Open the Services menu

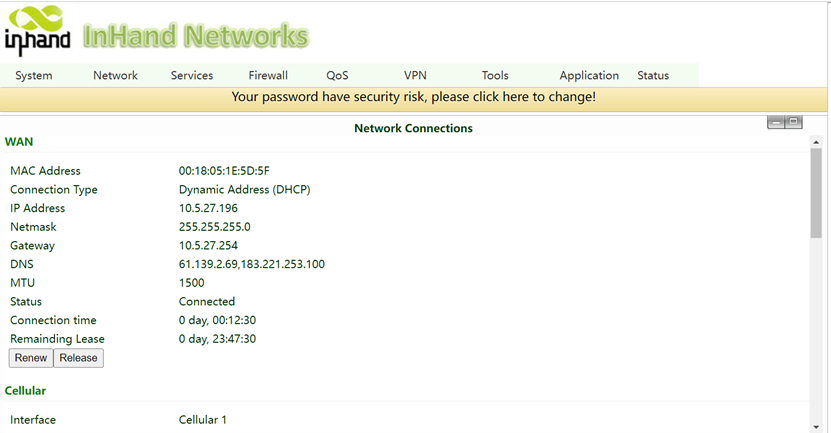[192, 75]
